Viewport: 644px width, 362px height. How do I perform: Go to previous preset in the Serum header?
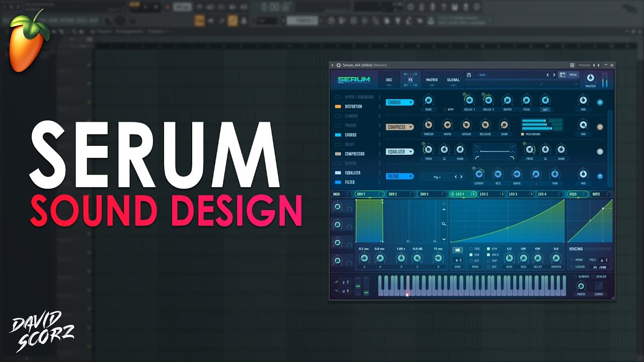pos(548,75)
